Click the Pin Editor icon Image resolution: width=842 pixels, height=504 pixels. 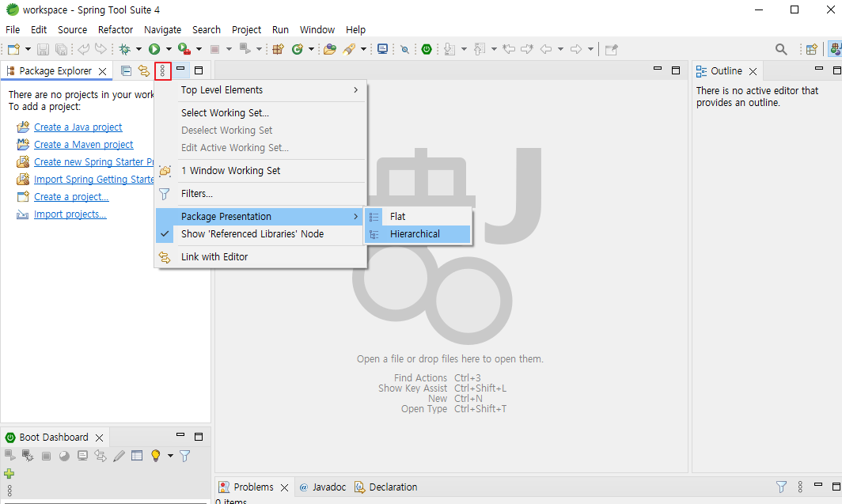pos(611,49)
